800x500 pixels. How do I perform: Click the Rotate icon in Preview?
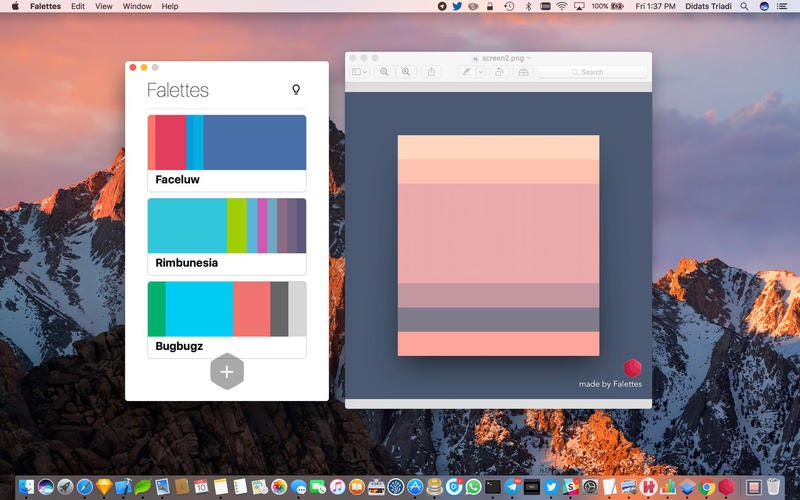[x=499, y=72]
